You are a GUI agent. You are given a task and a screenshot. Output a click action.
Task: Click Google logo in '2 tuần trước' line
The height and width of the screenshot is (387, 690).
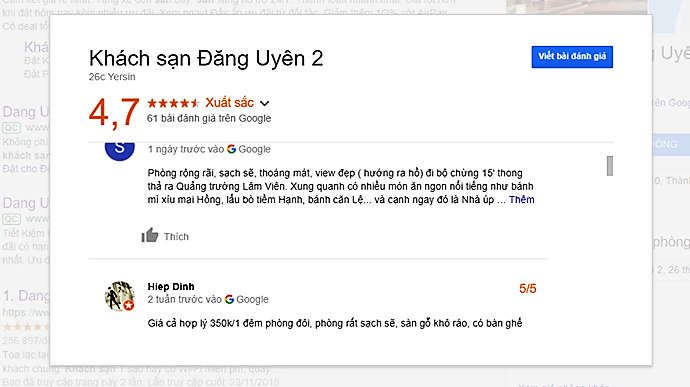[229, 299]
